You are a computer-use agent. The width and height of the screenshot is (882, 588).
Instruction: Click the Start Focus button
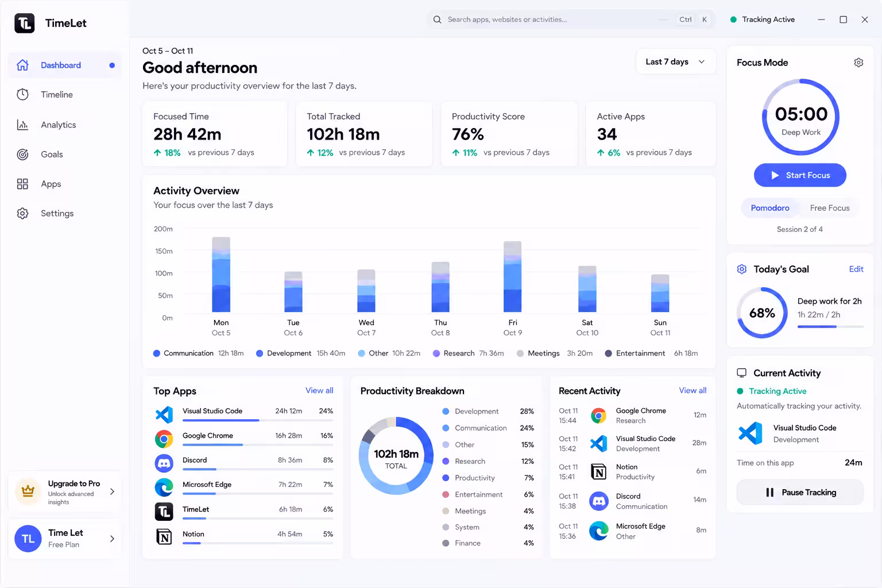(800, 175)
